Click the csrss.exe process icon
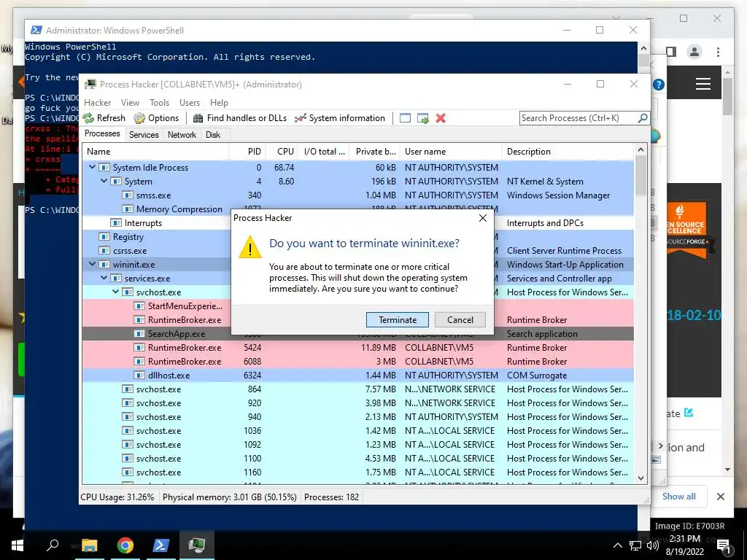The image size is (747, 560). pyautogui.click(x=104, y=251)
